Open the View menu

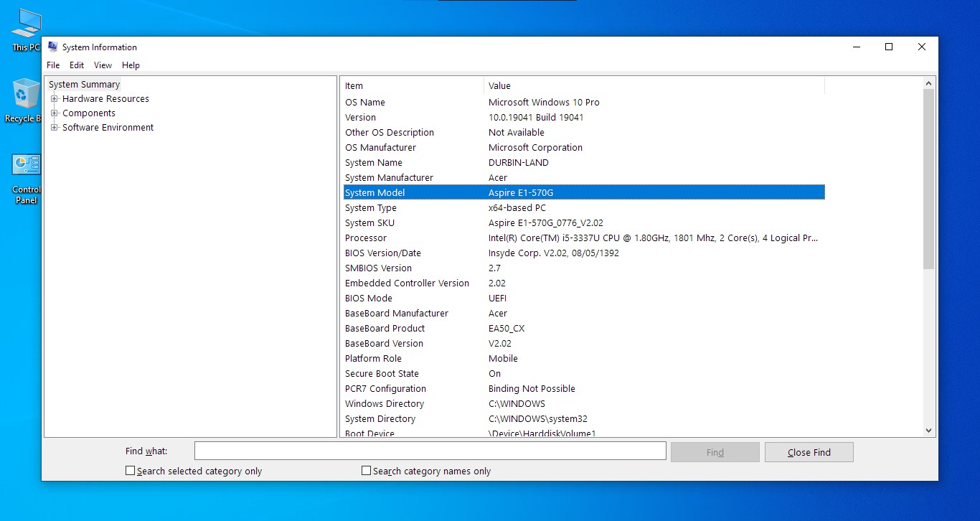click(103, 65)
